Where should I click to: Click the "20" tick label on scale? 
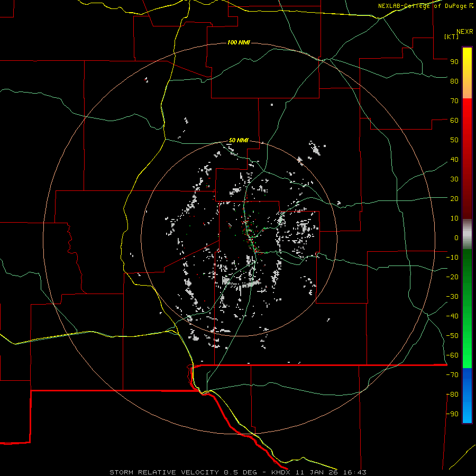click(454, 198)
